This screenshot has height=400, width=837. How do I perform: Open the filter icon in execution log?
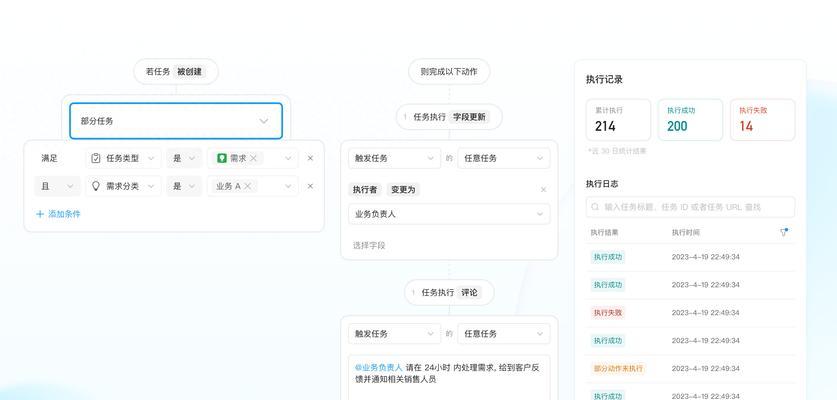[x=784, y=232]
